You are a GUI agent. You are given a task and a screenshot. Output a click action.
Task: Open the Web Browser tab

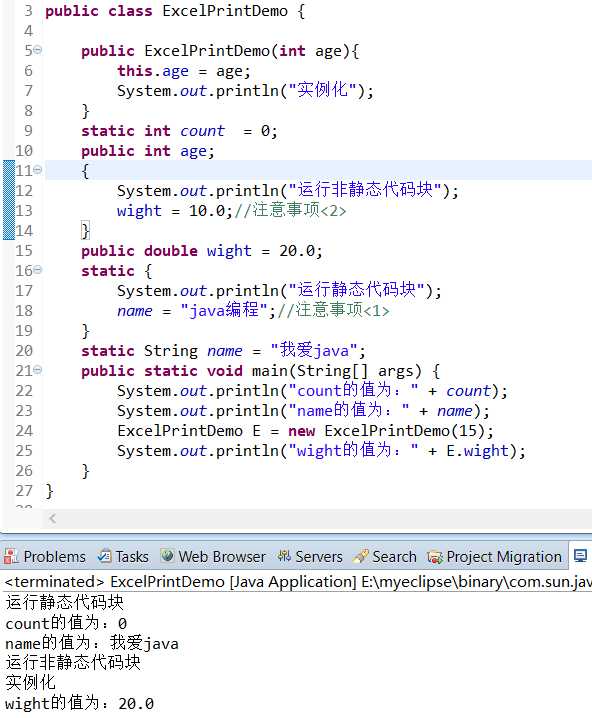pos(213,556)
